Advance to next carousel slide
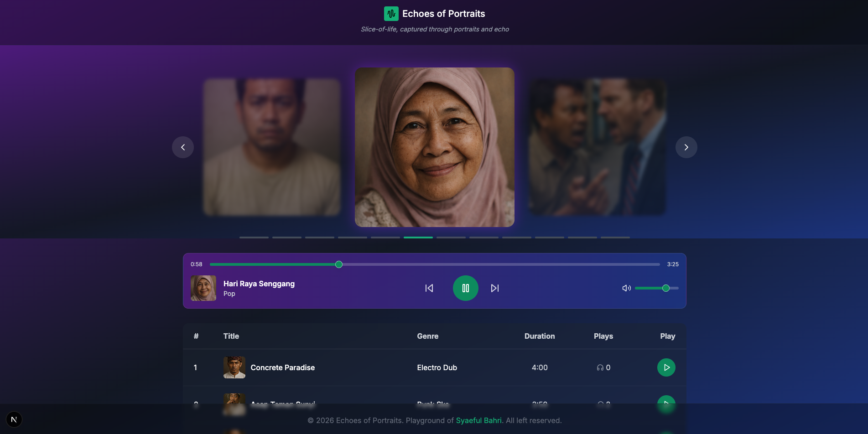This screenshot has width=868, height=434. tap(686, 147)
